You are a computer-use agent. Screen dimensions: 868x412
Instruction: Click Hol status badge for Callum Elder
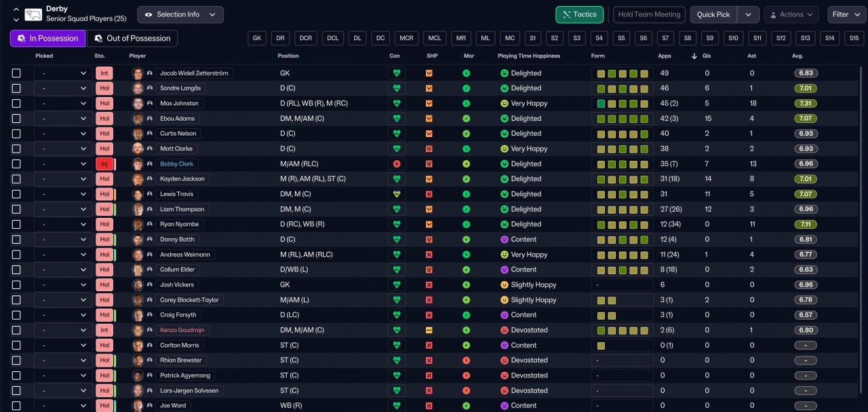[x=104, y=269]
